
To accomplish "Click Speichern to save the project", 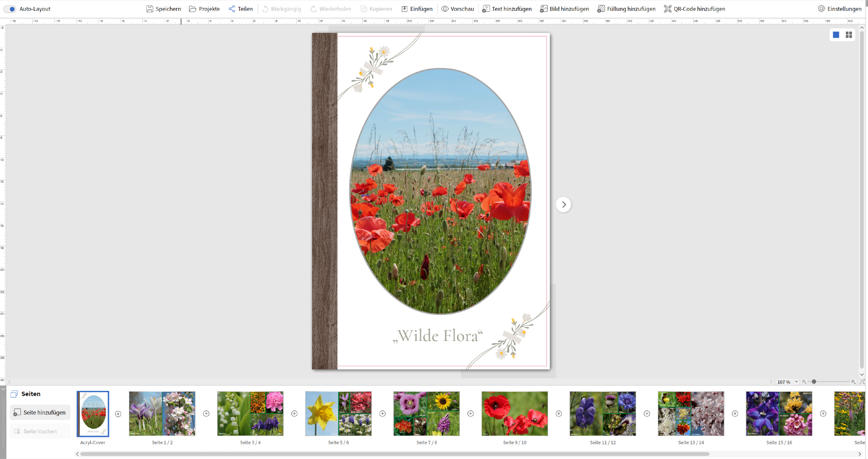I will [x=164, y=9].
